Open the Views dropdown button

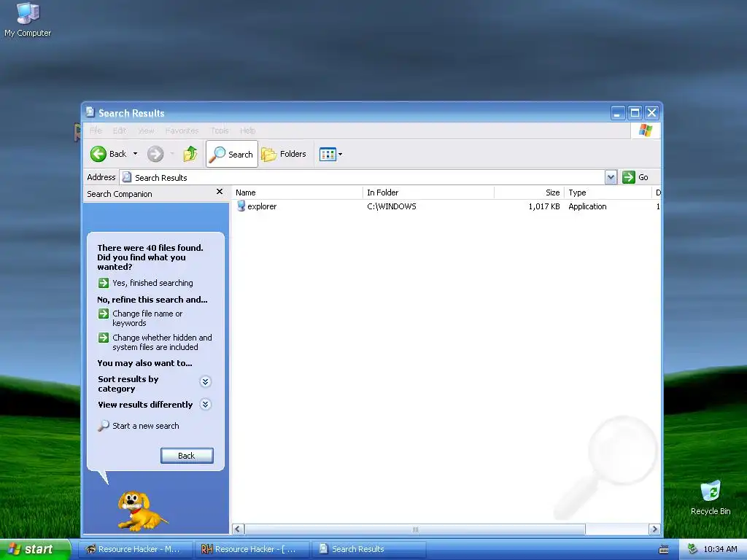point(330,155)
